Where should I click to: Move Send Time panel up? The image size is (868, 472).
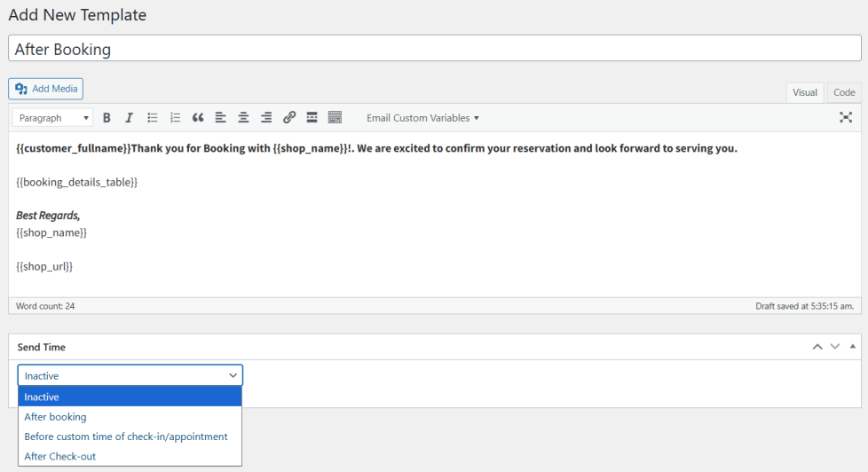click(817, 347)
